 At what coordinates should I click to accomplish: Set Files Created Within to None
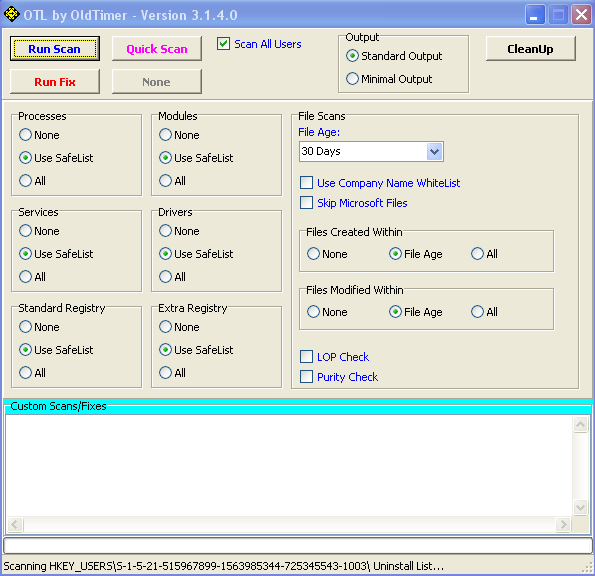[x=313, y=253]
